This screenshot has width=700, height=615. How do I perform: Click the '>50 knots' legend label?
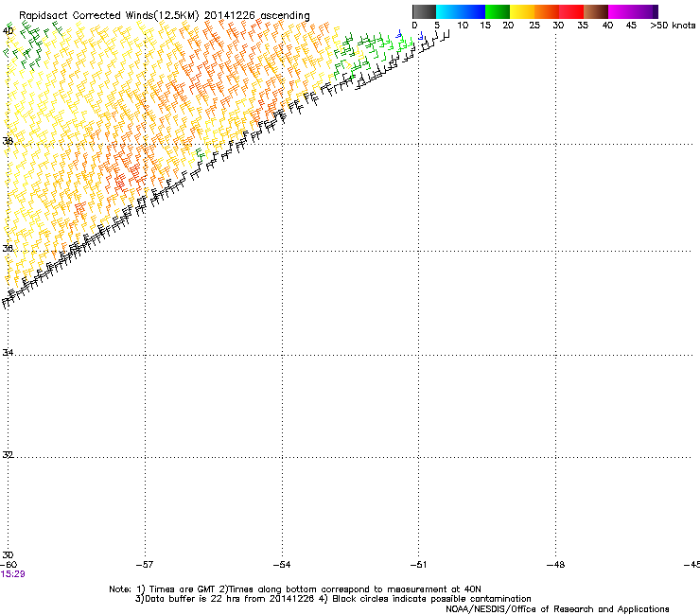(x=673, y=26)
